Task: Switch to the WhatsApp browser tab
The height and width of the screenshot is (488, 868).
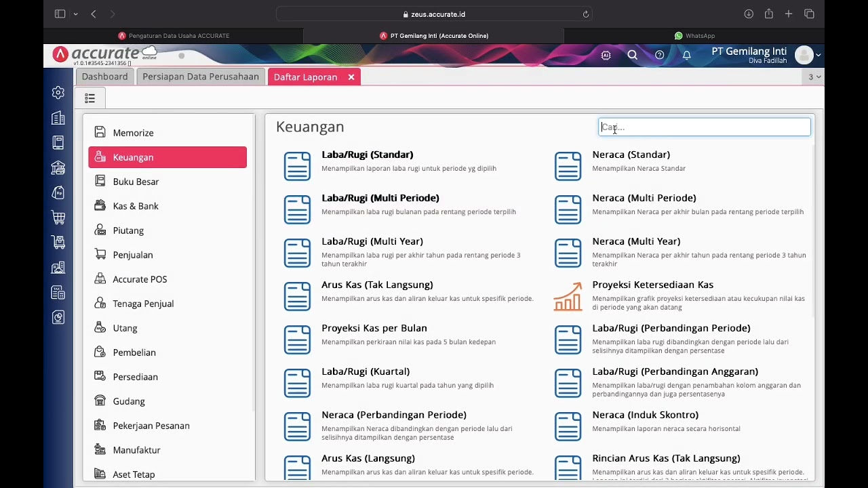Action: [x=694, y=36]
